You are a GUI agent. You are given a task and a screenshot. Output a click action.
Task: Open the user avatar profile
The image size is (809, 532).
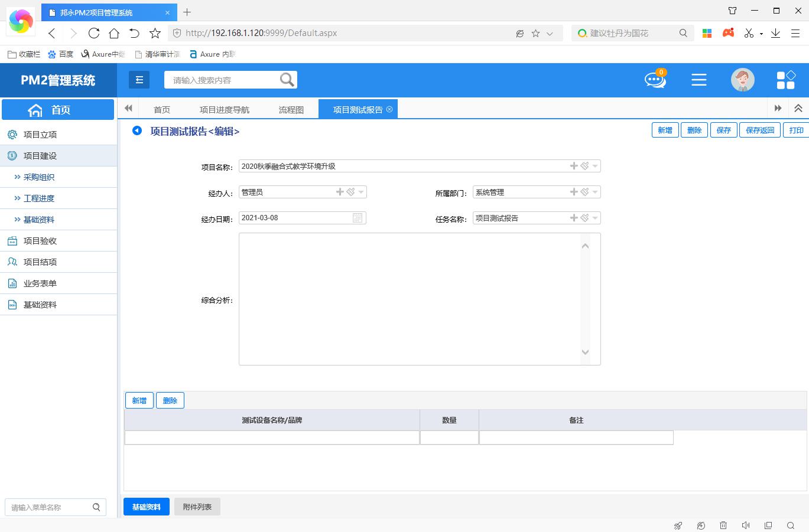742,80
